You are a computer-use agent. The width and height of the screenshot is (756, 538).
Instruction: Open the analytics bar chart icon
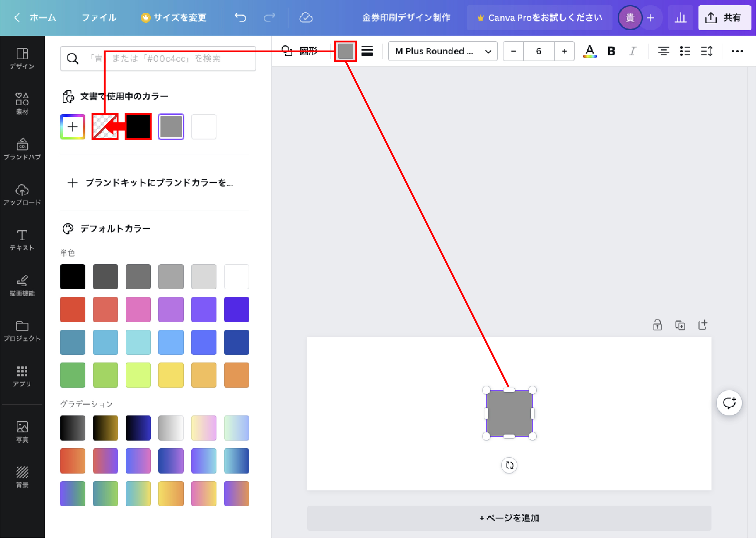(x=680, y=18)
